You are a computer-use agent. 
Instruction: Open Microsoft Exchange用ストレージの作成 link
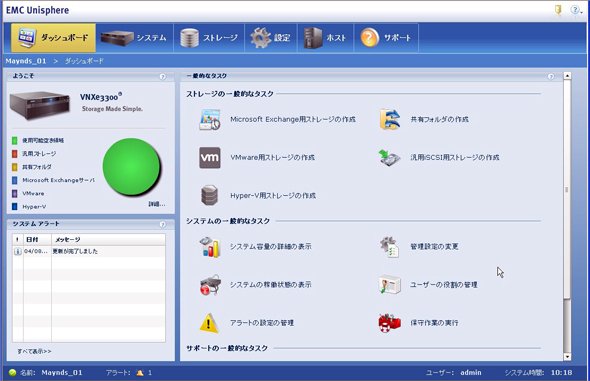pyautogui.click(x=293, y=119)
